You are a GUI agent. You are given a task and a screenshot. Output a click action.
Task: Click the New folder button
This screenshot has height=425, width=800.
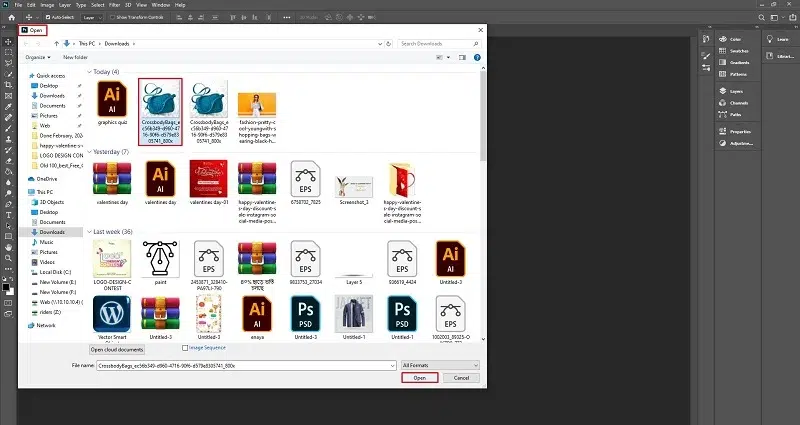(x=76, y=58)
